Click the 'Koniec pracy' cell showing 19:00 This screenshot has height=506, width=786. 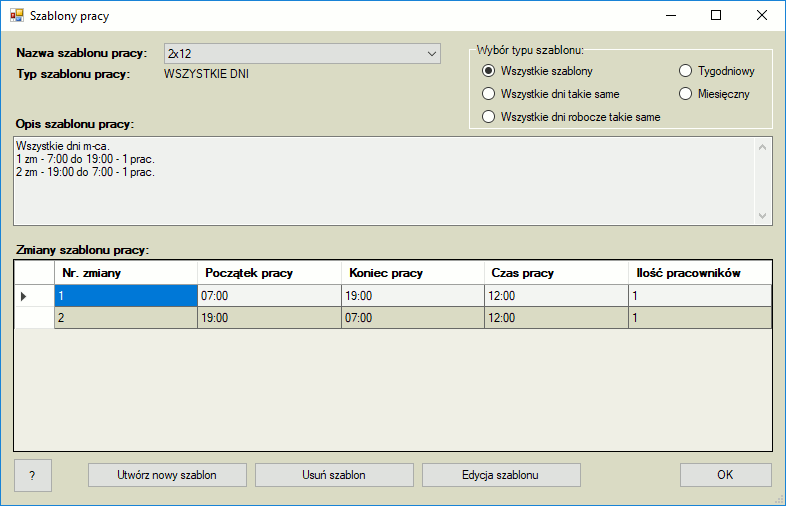(x=411, y=296)
